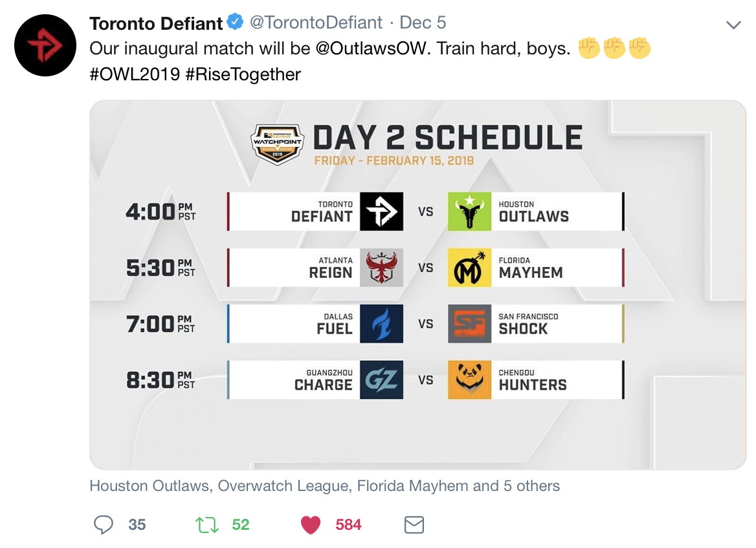Click the reply speech bubble icon
Screen dimensions: 756x548
[103, 525]
